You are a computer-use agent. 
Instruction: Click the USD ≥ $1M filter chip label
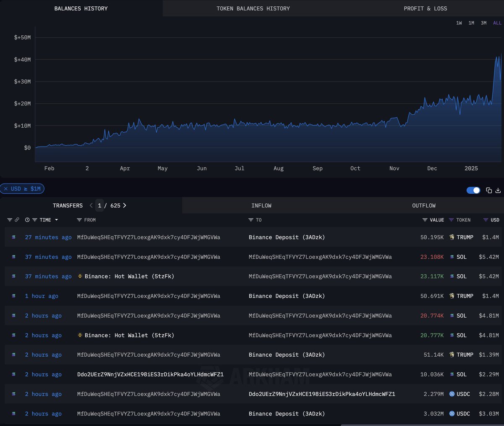pyautogui.click(x=26, y=189)
